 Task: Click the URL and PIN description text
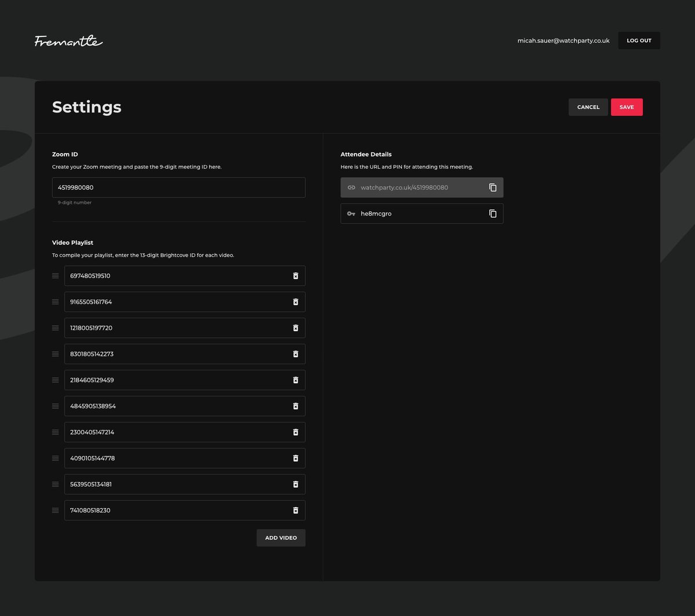pos(407,167)
